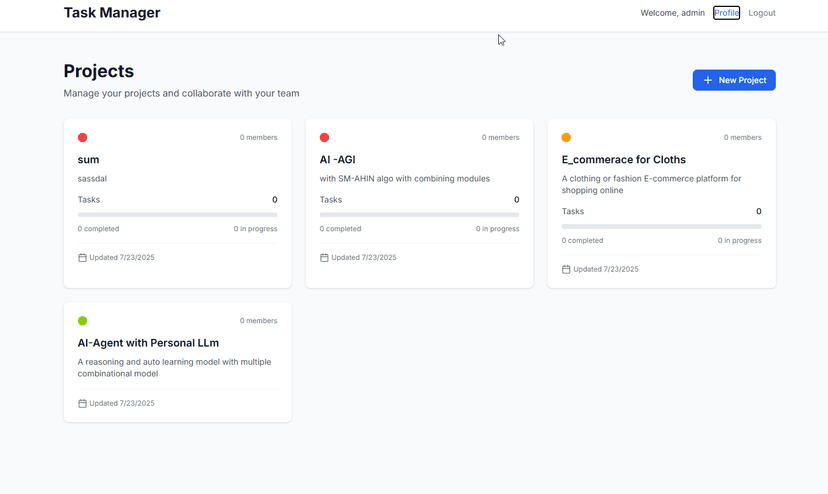The width and height of the screenshot is (828, 494).
Task: Click calendar icon on AI-Agent with Personal LLm card
Action: coord(82,403)
